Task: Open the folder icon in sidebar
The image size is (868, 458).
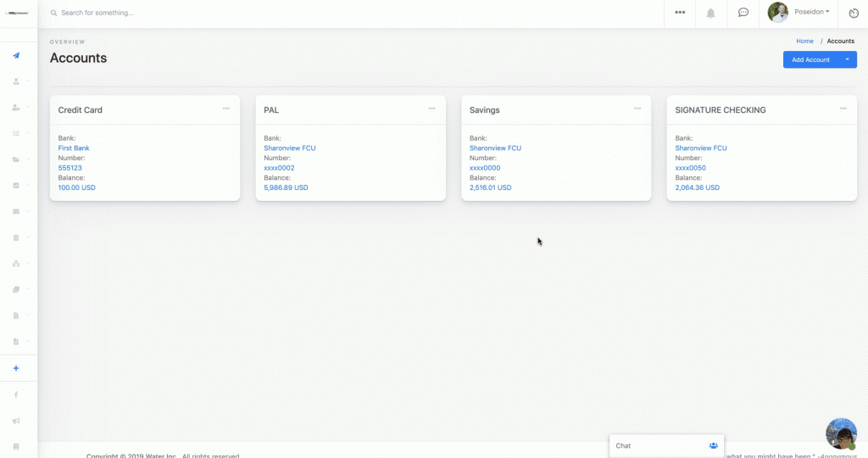Action: click(16, 159)
